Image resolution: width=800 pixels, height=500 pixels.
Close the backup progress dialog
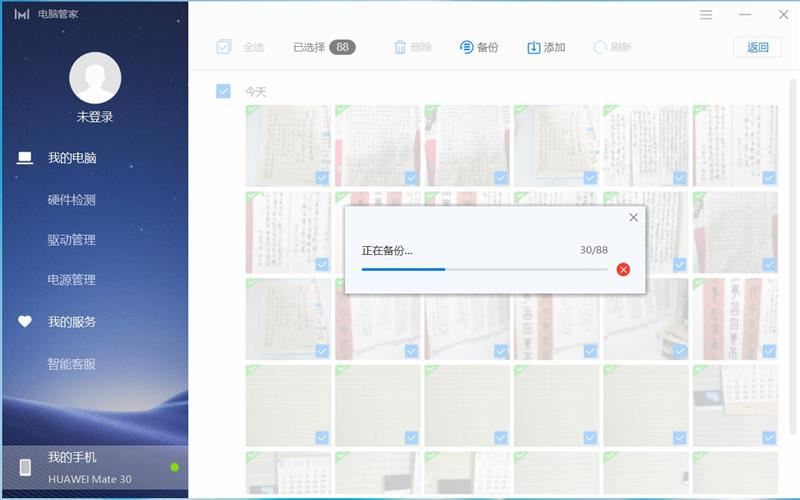[633, 217]
